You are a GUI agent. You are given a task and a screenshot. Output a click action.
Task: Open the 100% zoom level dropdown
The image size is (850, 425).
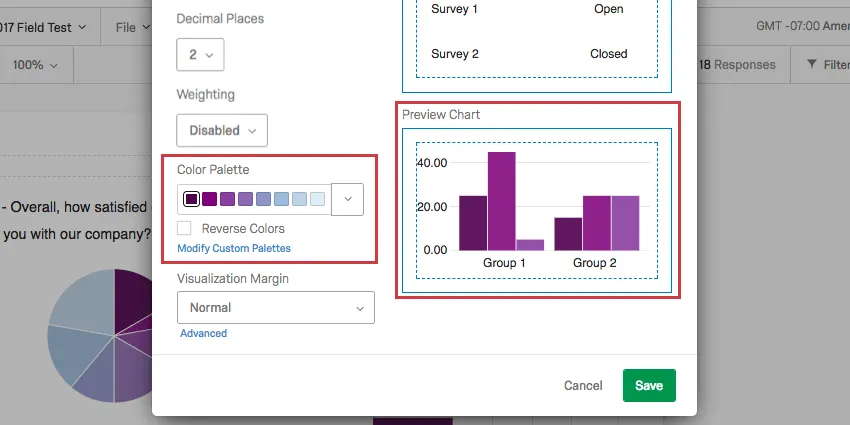[35, 65]
